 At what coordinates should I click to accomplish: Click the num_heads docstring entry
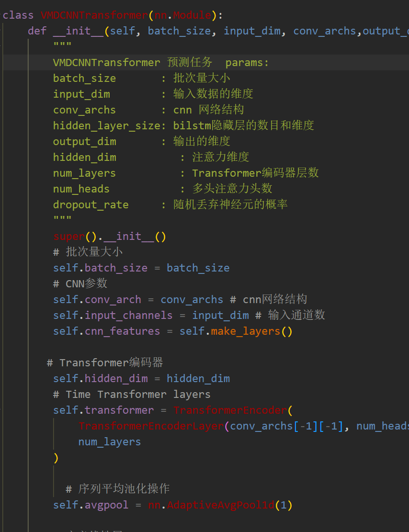pyautogui.click(x=81, y=189)
